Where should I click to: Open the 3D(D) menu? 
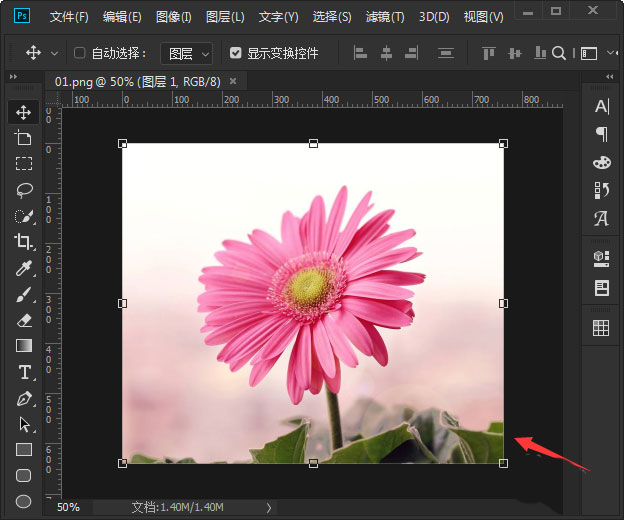(x=434, y=17)
